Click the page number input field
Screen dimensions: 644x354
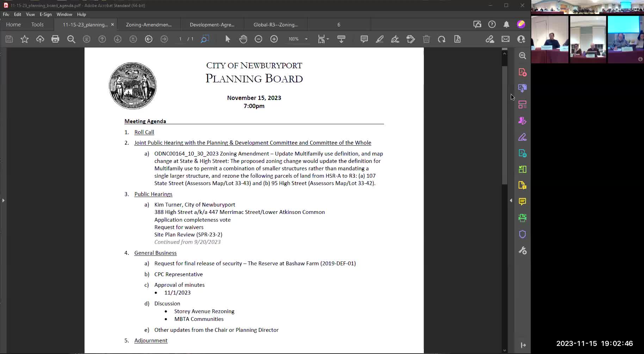click(x=180, y=39)
